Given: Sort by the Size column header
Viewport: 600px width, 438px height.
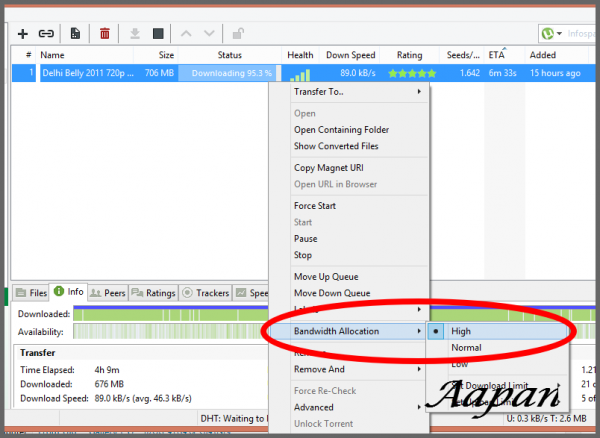Looking at the screenshot, I should [x=156, y=55].
